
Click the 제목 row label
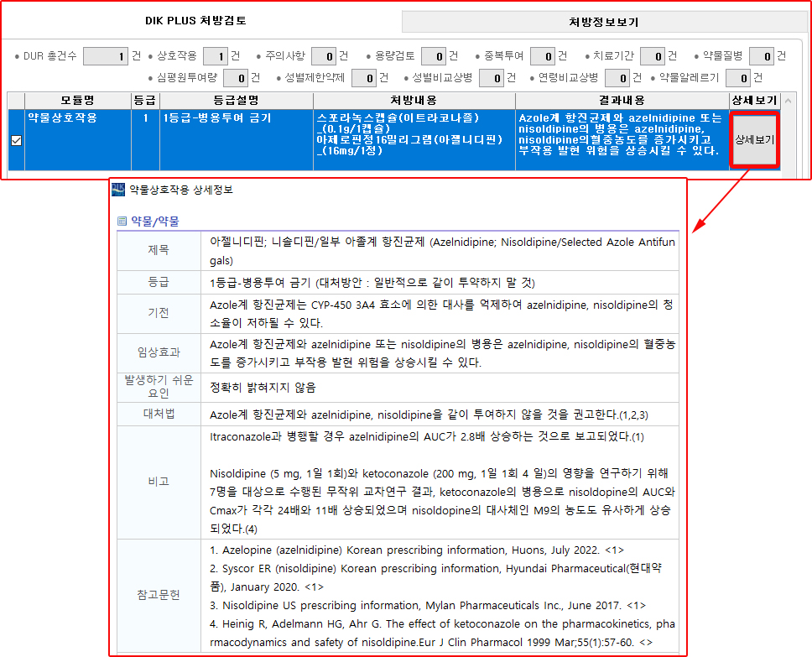[x=159, y=250]
